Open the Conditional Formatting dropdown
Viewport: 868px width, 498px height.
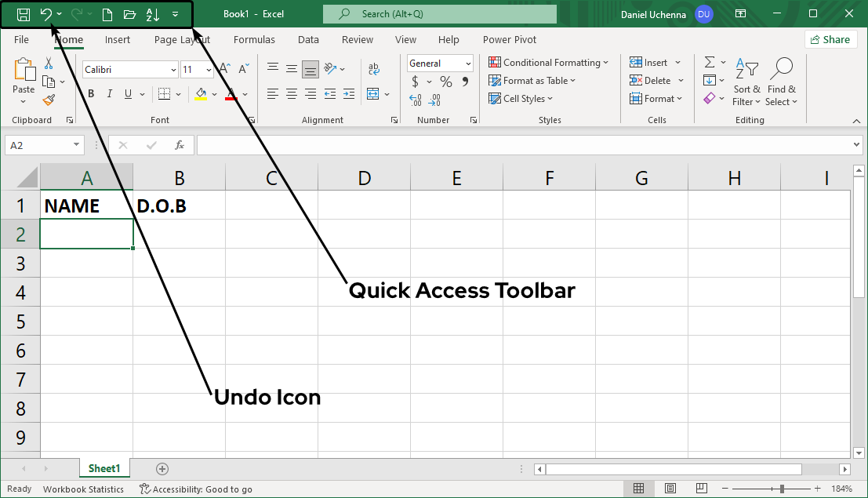(548, 63)
